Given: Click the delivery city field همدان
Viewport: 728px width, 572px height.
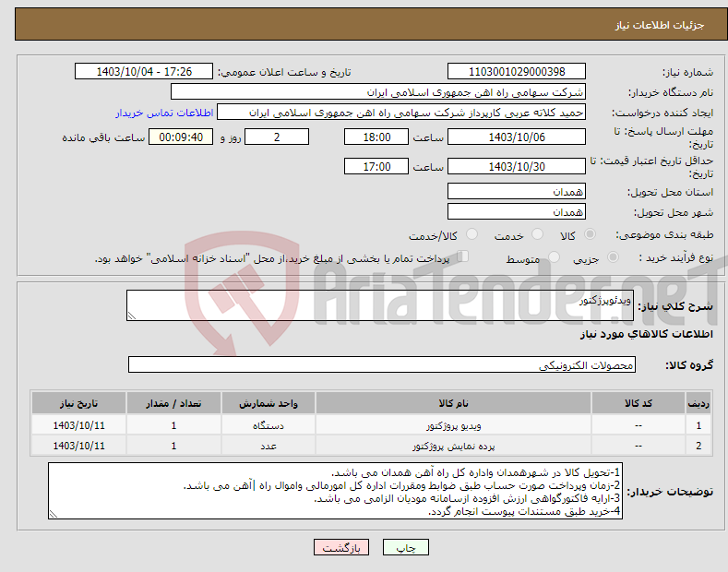Looking at the screenshot, I should click(517, 211).
